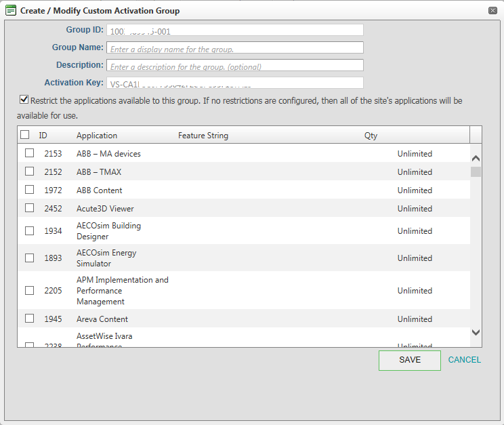
Task: Click Unlimited qty for AECOsim Energy Simulator
Action: [415, 258]
